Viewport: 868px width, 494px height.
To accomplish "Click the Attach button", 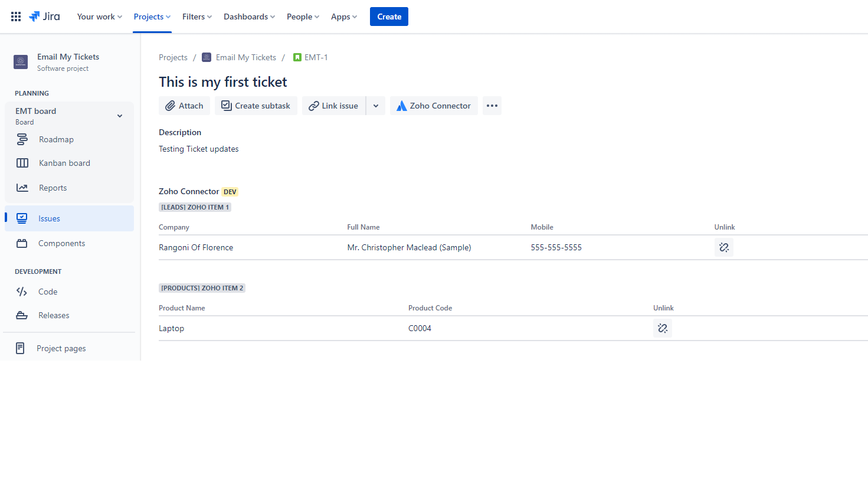I will pyautogui.click(x=184, y=106).
